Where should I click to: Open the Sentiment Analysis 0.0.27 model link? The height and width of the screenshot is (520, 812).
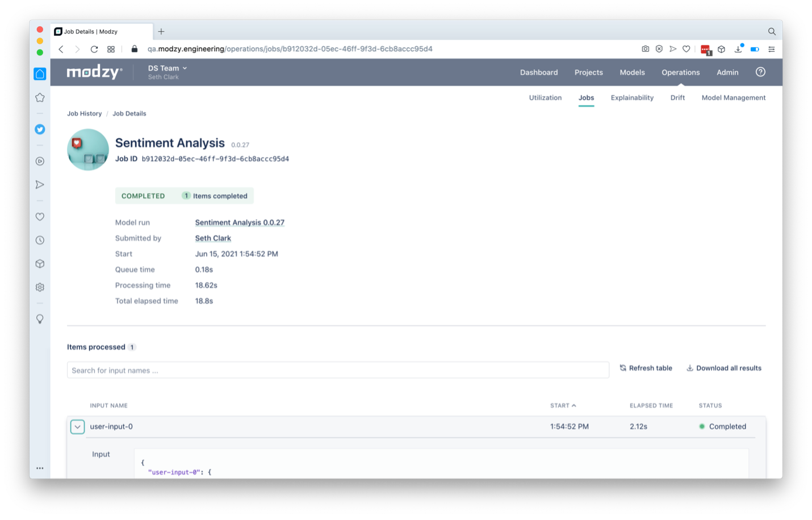pos(240,223)
